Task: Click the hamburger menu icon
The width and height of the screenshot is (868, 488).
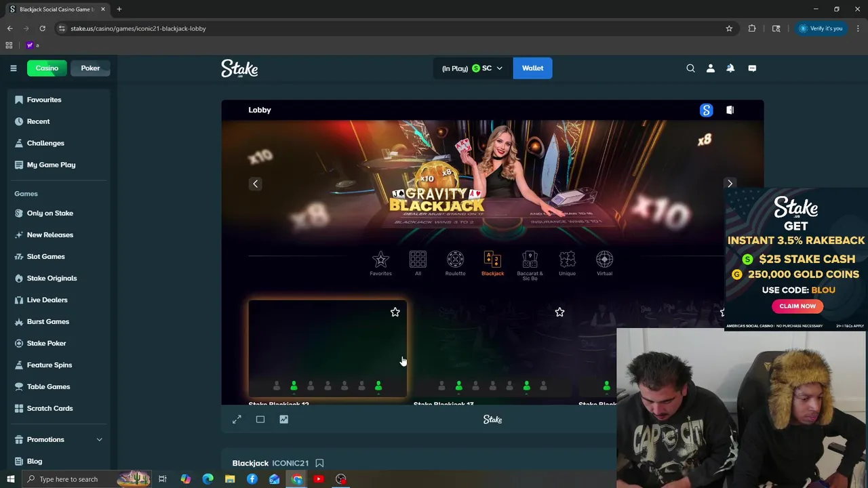Action: point(13,68)
